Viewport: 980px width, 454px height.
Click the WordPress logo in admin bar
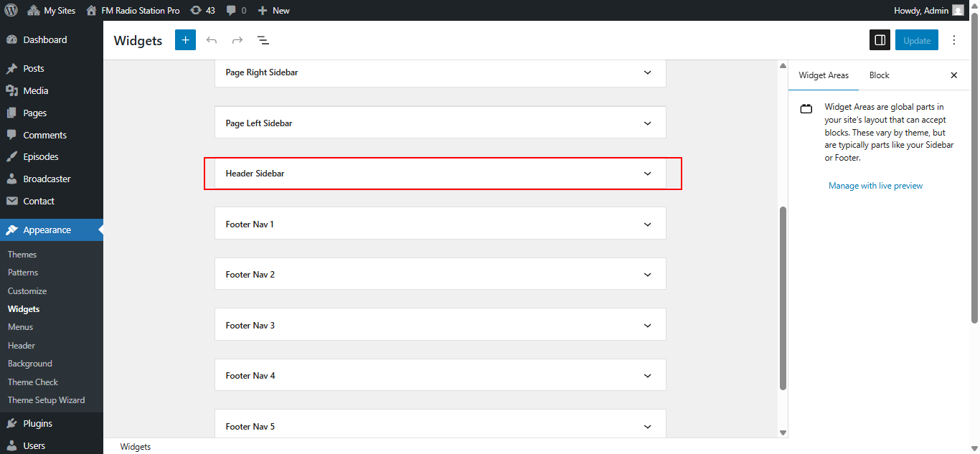[11, 10]
